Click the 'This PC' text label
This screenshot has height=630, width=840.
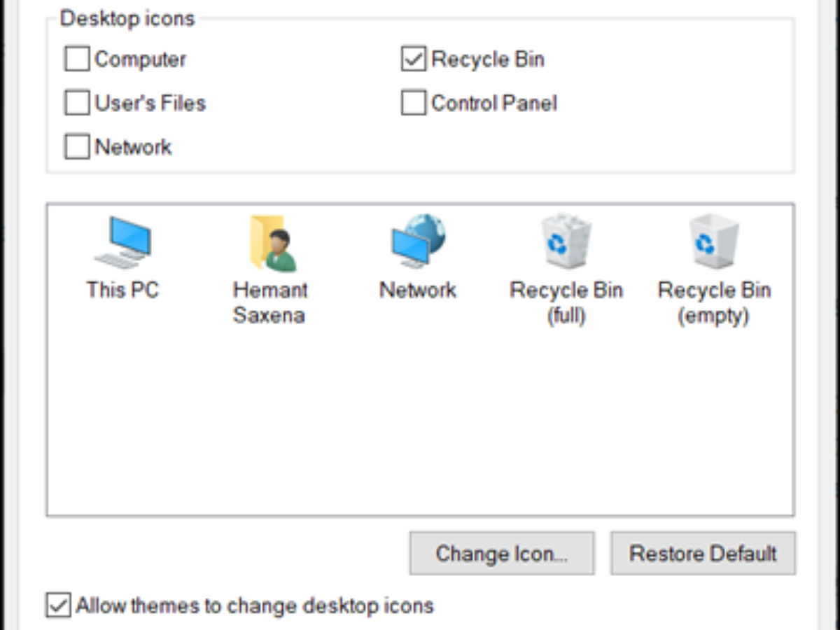pos(122,290)
